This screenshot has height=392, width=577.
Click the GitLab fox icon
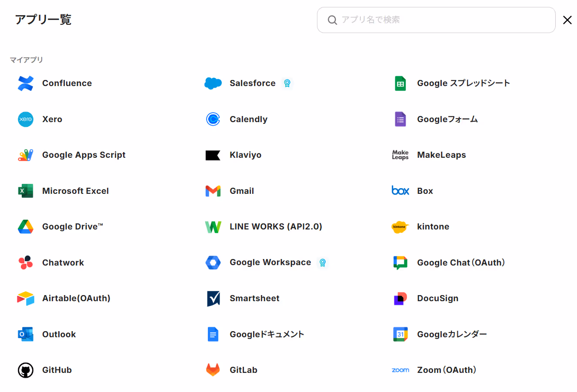213,370
